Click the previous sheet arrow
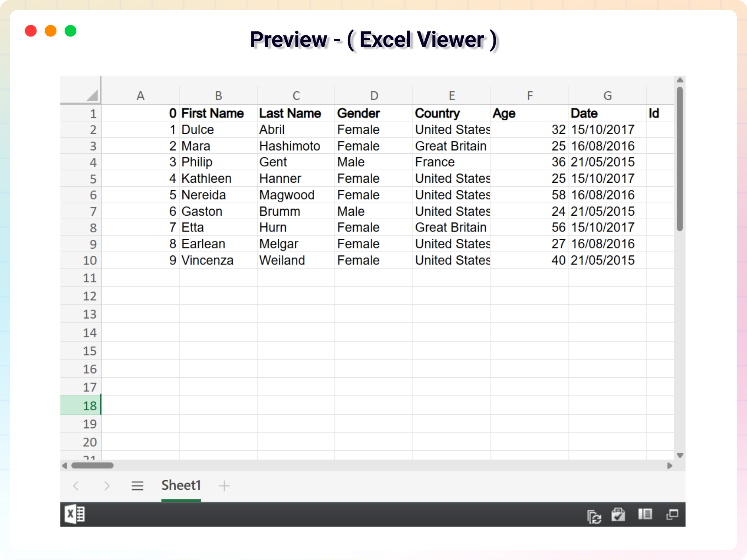Image resolution: width=747 pixels, height=560 pixels. (x=76, y=486)
